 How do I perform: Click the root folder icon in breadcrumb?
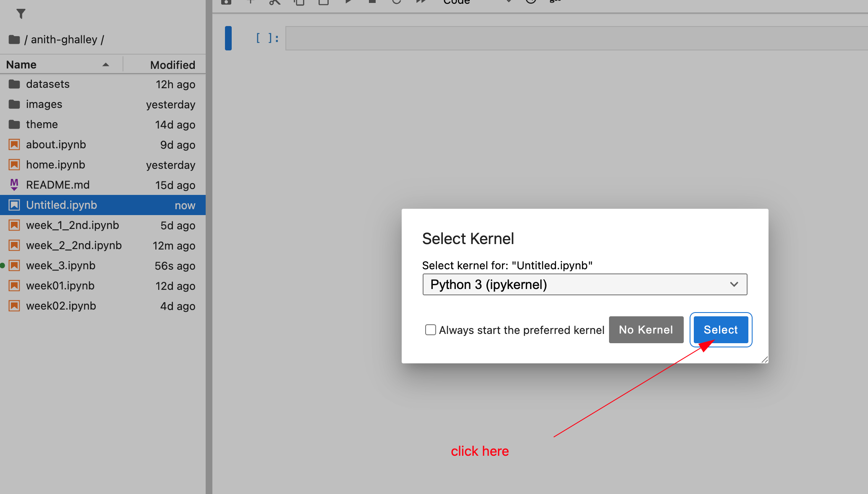pos(14,39)
